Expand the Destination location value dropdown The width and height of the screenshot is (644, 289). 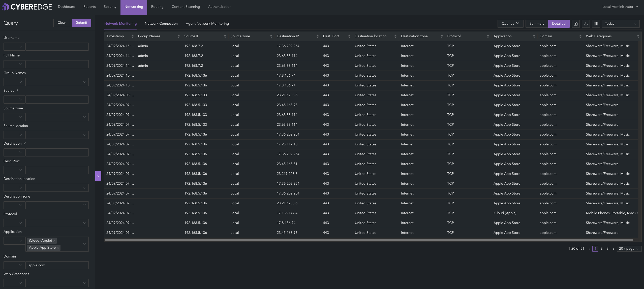[x=57, y=188]
